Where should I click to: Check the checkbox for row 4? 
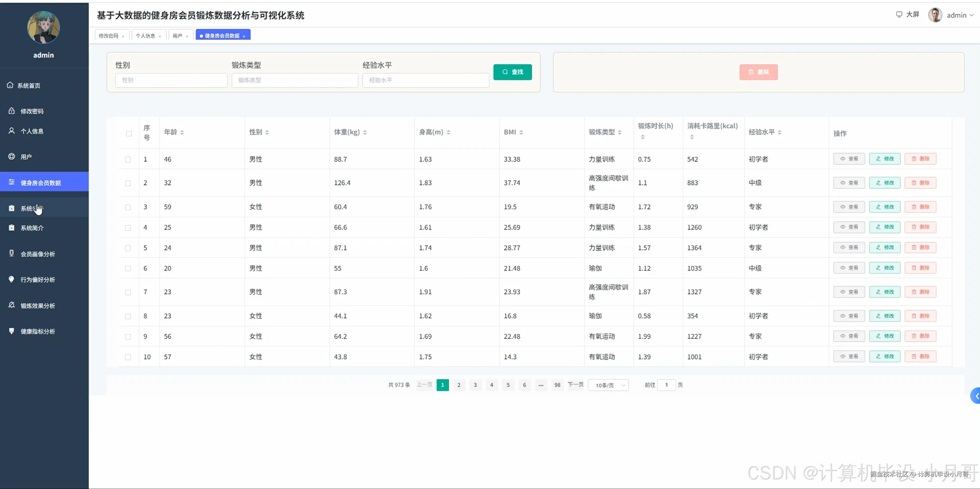coord(128,228)
